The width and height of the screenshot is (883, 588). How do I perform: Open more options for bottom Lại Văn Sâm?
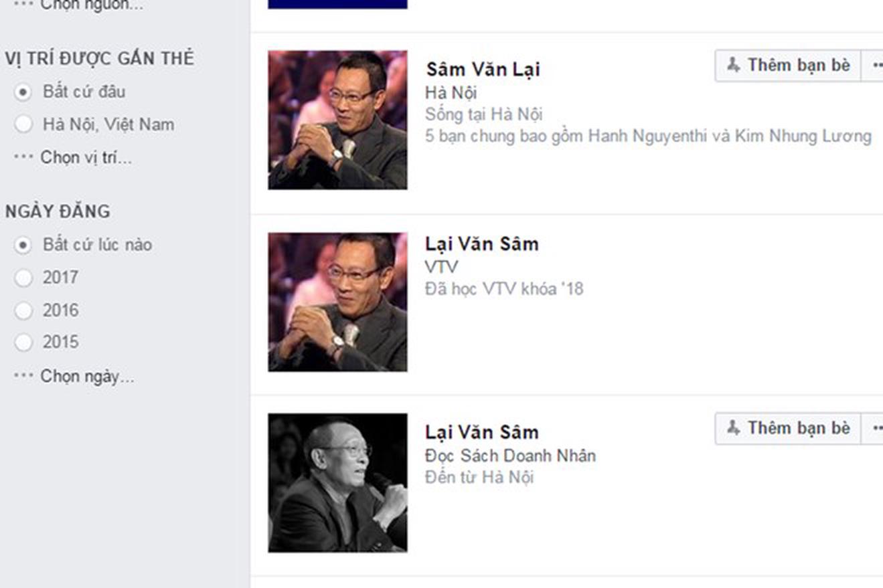coord(875,428)
